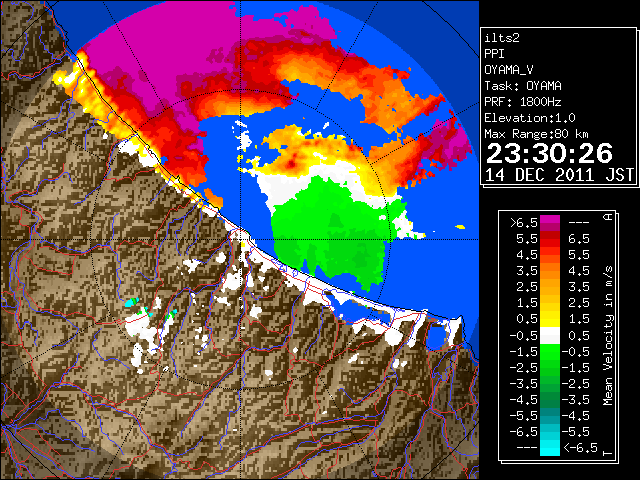Select the '6.5' label in the legend's right scale
This screenshot has width=640, height=480.
pos(579,239)
